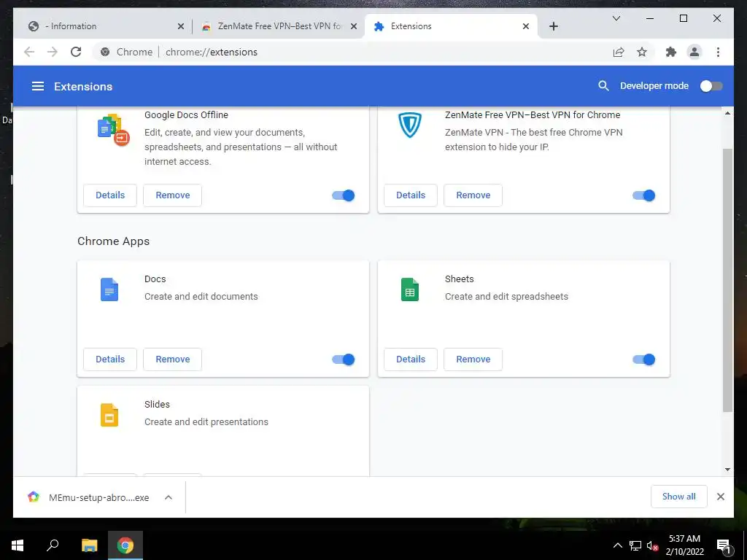Click the Google Docs Offline icon
This screenshot has height=560, width=747.
tap(113, 130)
